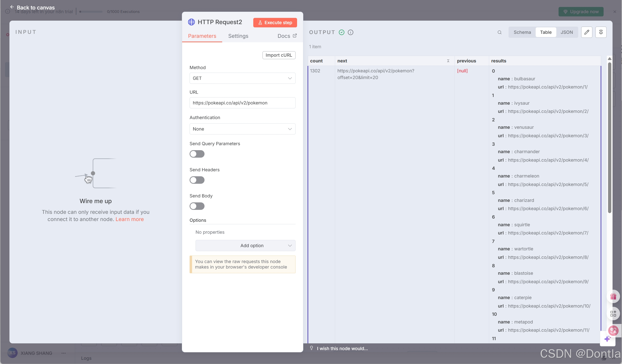Click the Import cURL button
Image resolution: width=622 pixels, height=364 pixels.
[279, 55]
